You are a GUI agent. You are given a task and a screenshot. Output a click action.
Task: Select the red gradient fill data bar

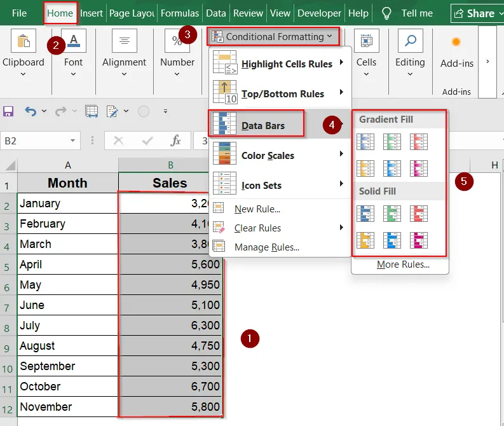coord(419,142)
